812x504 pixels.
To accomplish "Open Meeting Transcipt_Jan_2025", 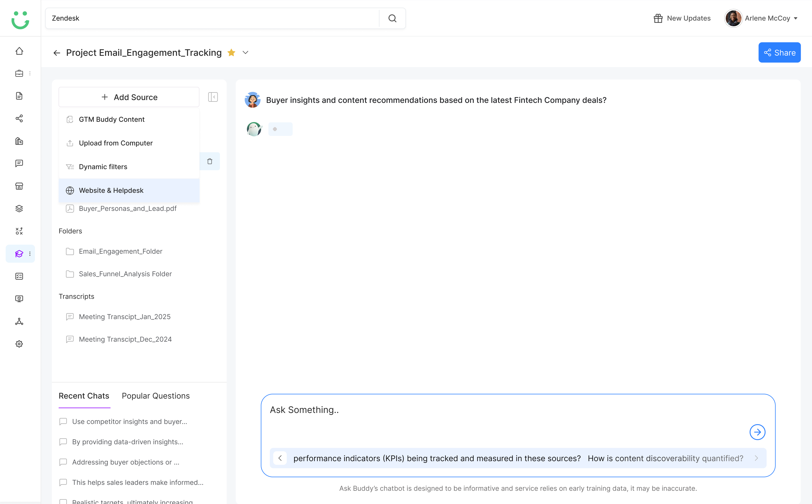I will click(118, 317).
